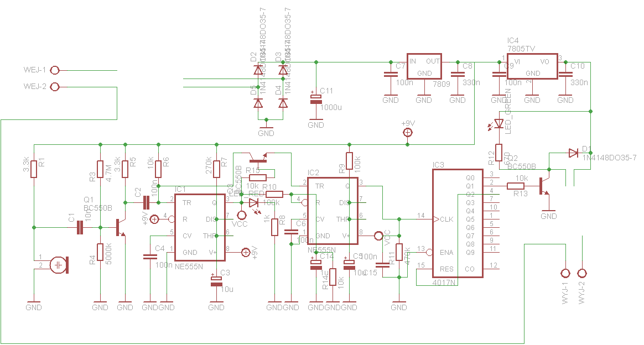Click the Q9 pin label on IC3

[470, 253]
